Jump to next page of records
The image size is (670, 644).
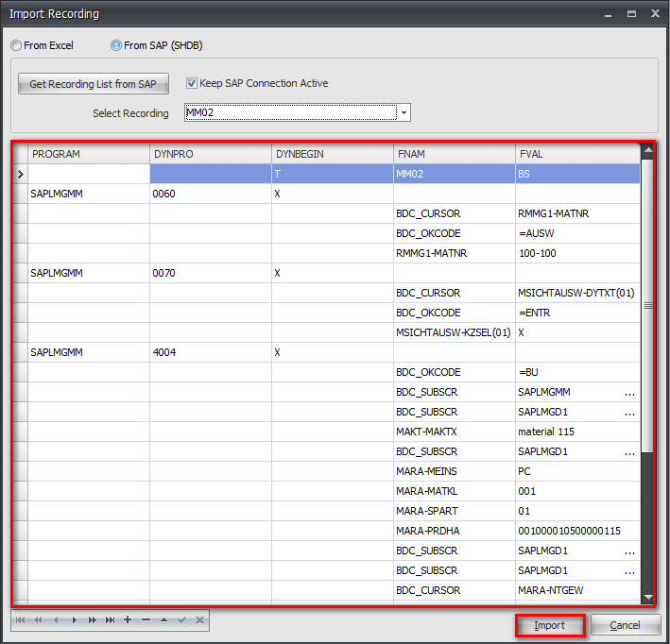pos(93,620)
